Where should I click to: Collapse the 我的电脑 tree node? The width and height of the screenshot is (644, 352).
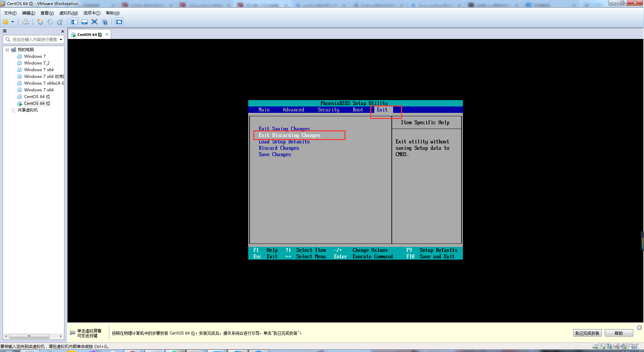pos(7,50)
